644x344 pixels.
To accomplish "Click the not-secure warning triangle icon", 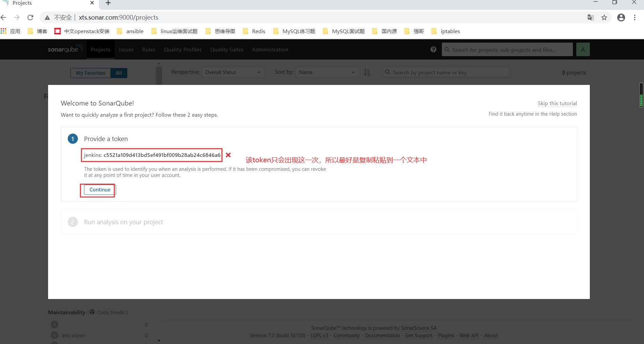I will click(47, 18).
